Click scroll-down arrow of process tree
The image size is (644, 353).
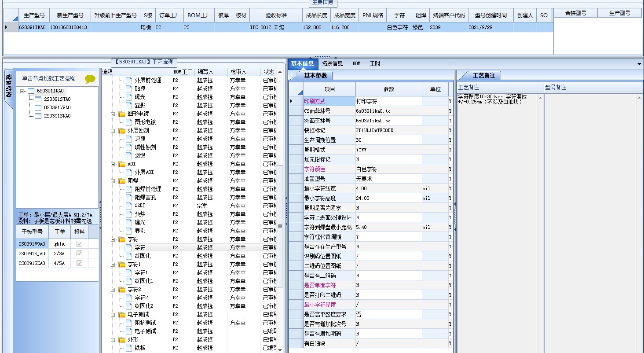click(x=280, y=350)
